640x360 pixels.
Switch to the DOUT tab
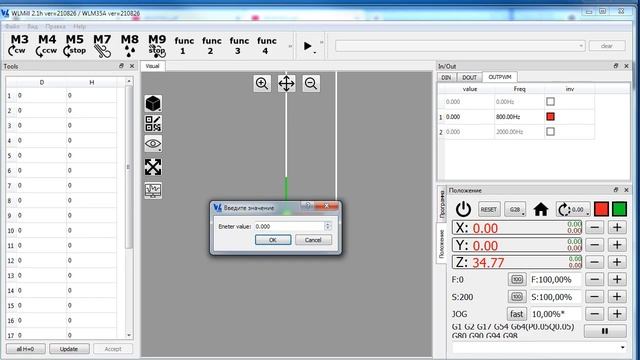tap(469, 77)
